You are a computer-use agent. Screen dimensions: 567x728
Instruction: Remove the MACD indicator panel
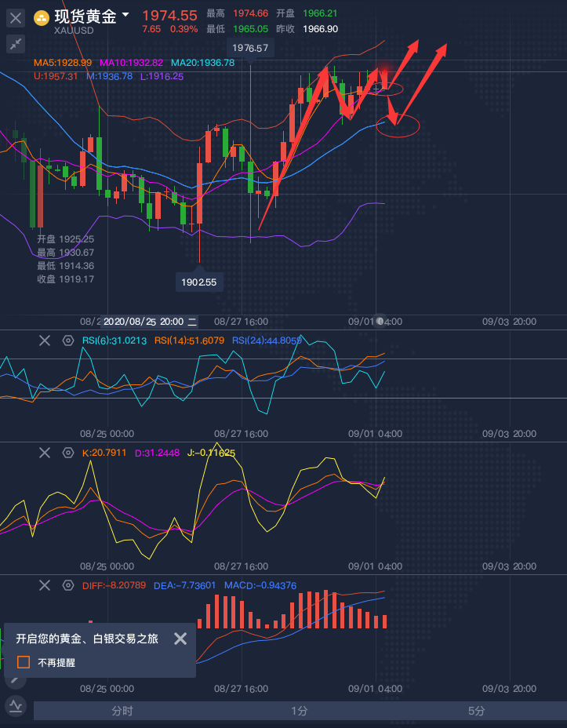click(x=45, y=585)
